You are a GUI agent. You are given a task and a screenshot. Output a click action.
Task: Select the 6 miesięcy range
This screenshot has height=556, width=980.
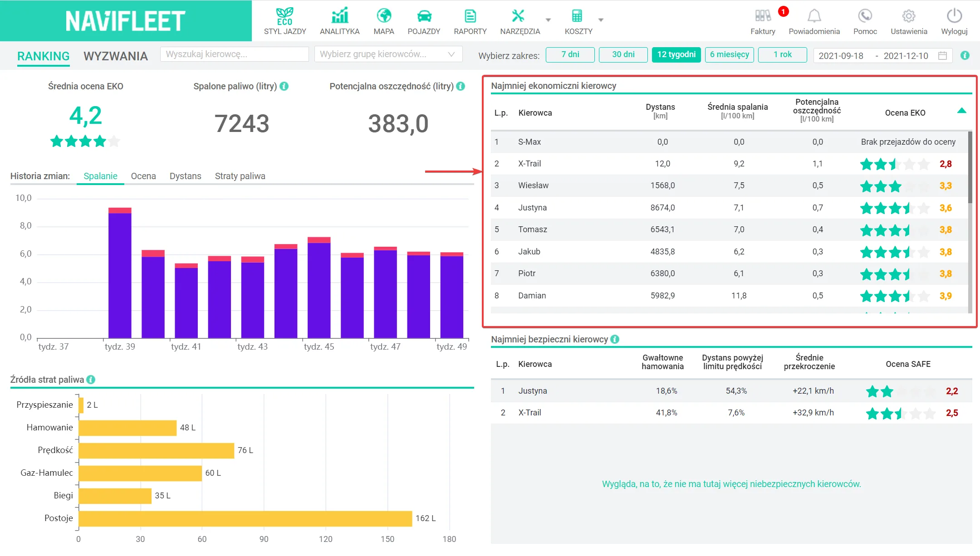[x=729, y=54]
